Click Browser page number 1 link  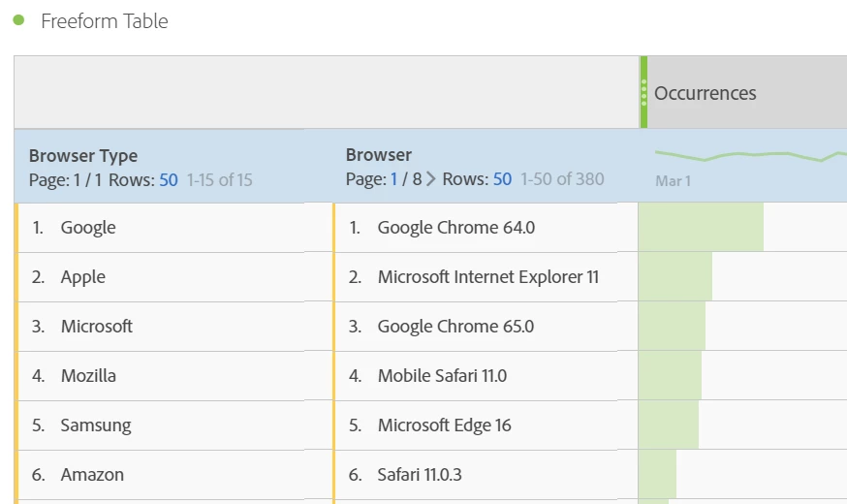[x=393, y=178]
